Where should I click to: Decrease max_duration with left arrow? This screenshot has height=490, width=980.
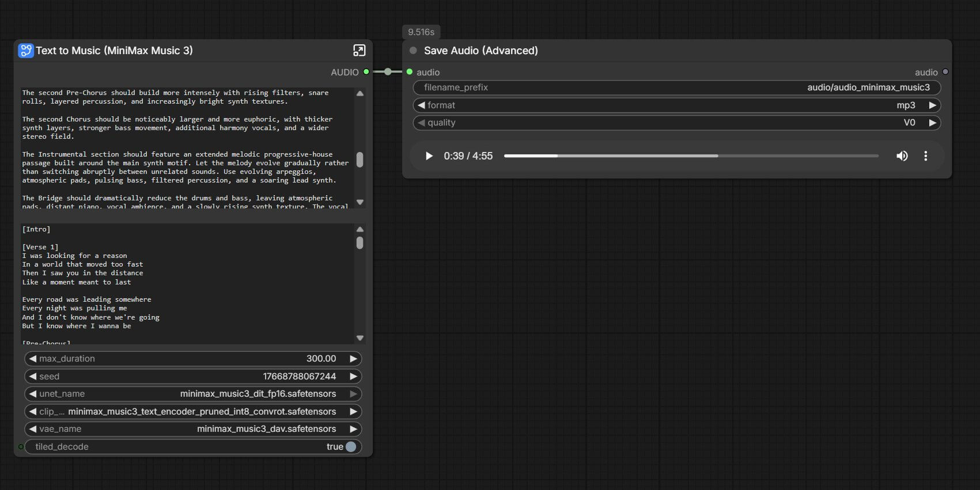(x=33, y=359)
